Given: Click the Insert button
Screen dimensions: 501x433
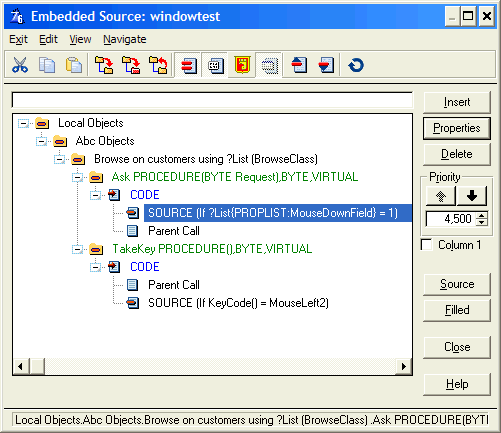Looking at the screenshot, I should [457, 102].
